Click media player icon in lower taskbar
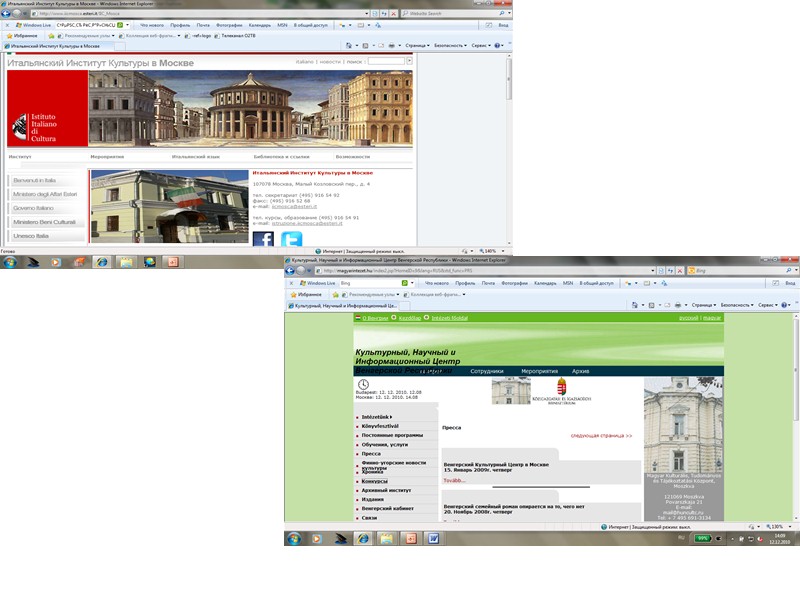The image size is (800, 600). click(x=317, y=538)
